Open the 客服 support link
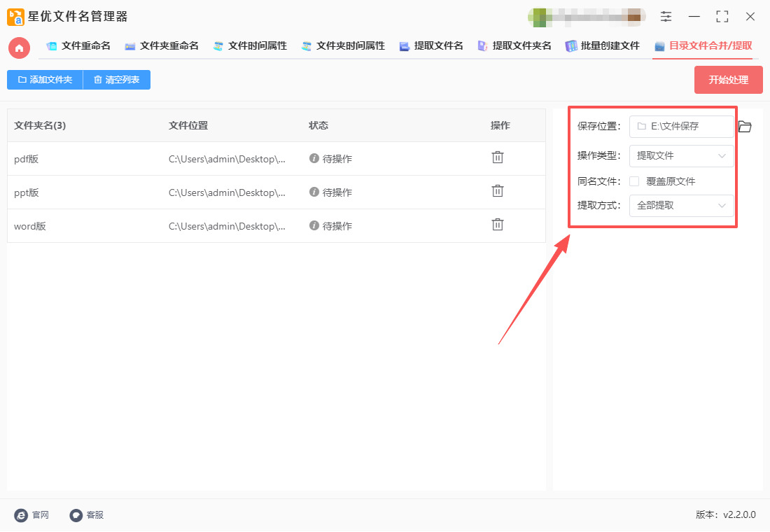The image size is (770, 532). tap(86, 514)
